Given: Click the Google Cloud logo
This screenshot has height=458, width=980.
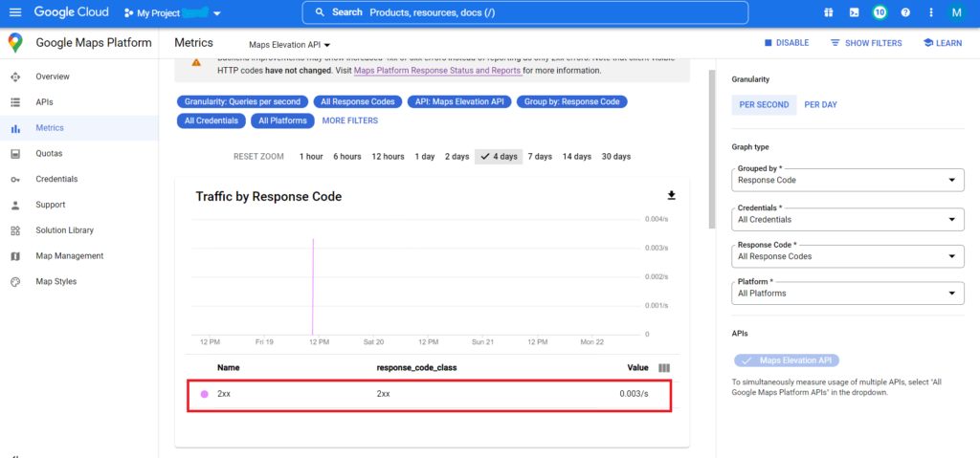Looking at the screenshot, I should coord(71,12).
